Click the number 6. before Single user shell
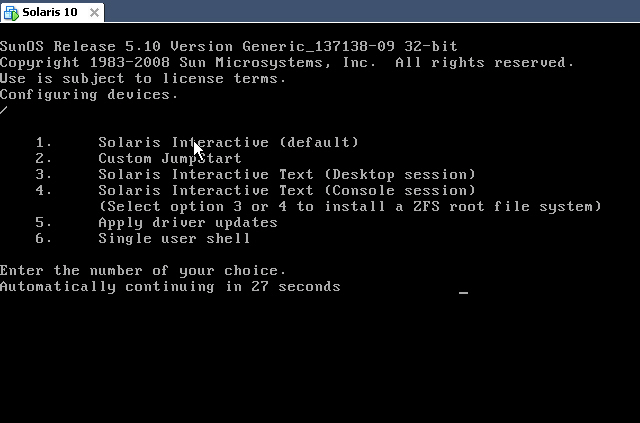640x423 pixels. point(43,238)
